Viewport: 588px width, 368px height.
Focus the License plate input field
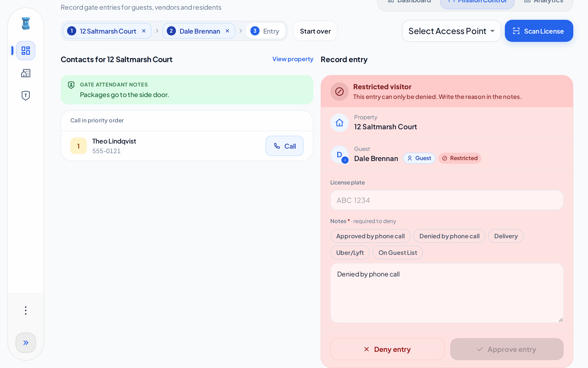coord(447,200)
